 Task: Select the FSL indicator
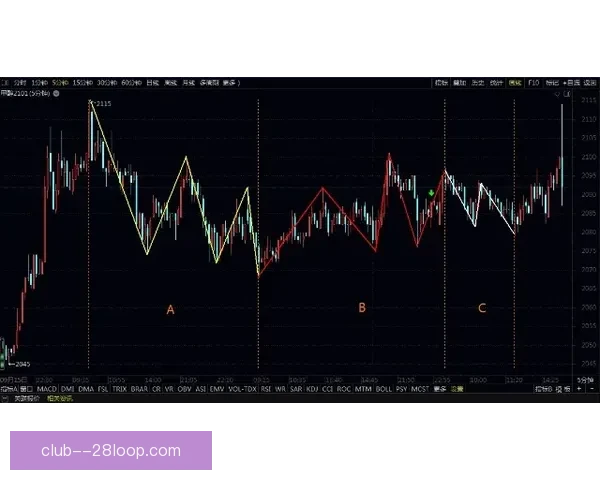click(103, 389)
